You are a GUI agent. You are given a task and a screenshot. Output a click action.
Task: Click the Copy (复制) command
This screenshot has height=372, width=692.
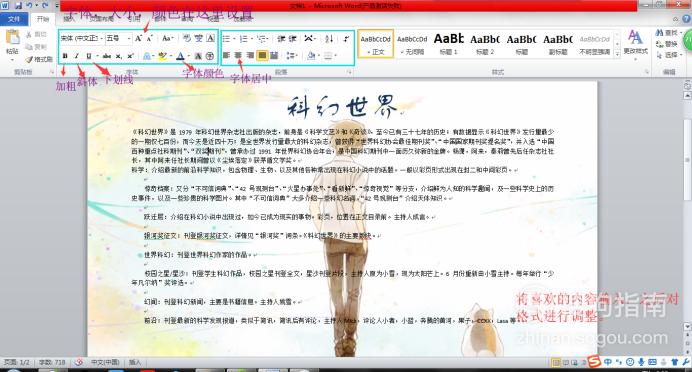[37, 46]
